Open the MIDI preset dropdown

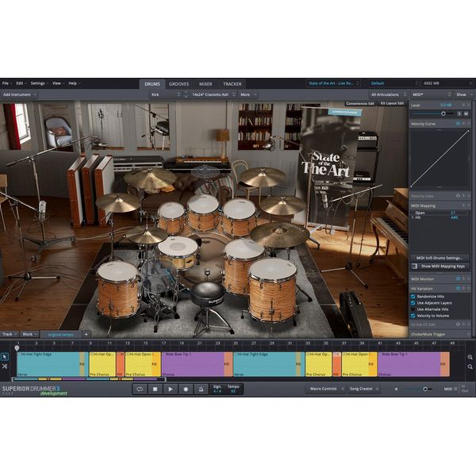click(x=432, y=94)
